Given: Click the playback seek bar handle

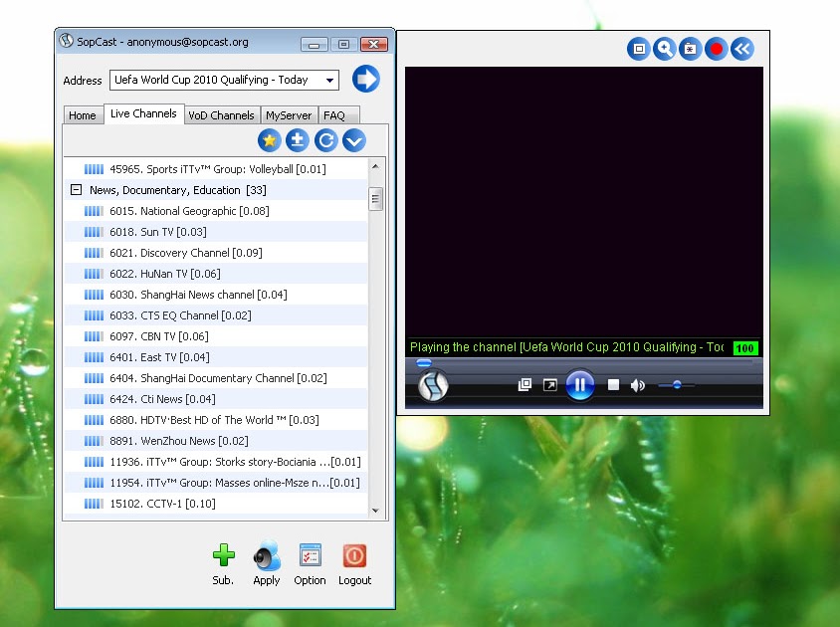Looking at the screenshot, I should [x=424, y=363].
